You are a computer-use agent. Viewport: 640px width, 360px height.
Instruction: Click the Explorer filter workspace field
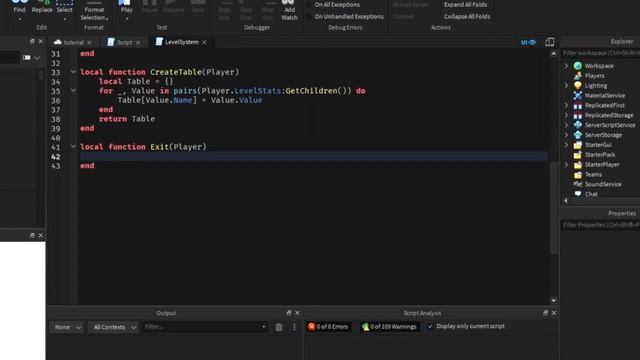600,53
